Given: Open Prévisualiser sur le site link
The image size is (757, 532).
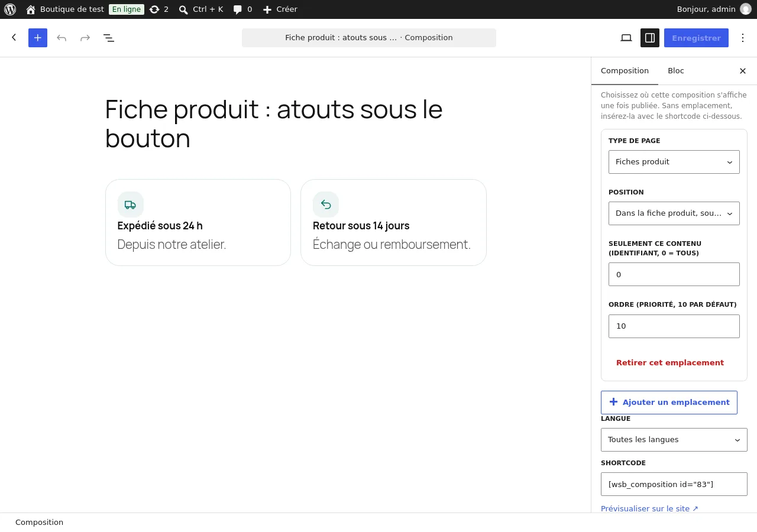Looking at the screenshot, I should pyautogui.click(x=649, y=508).
